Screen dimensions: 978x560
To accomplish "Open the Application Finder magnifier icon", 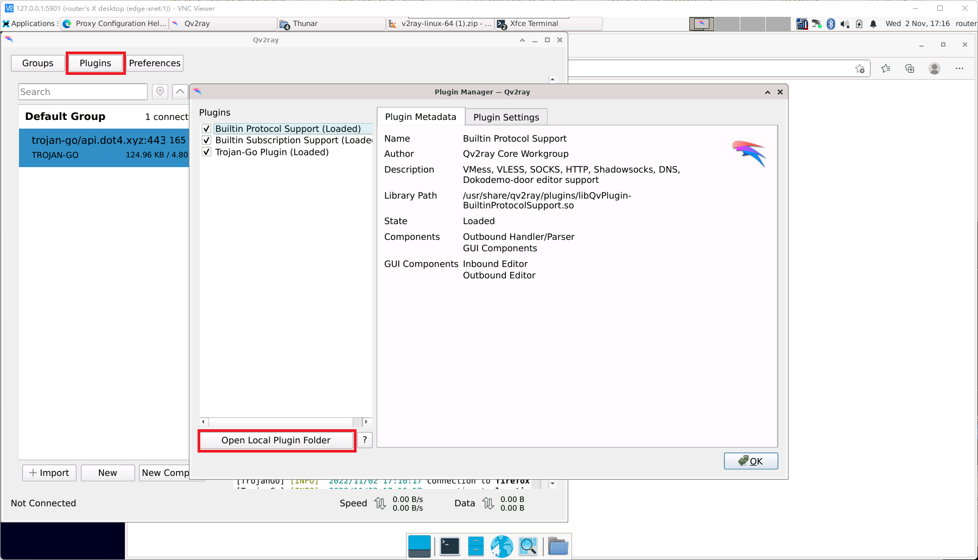I will (528, 546).
